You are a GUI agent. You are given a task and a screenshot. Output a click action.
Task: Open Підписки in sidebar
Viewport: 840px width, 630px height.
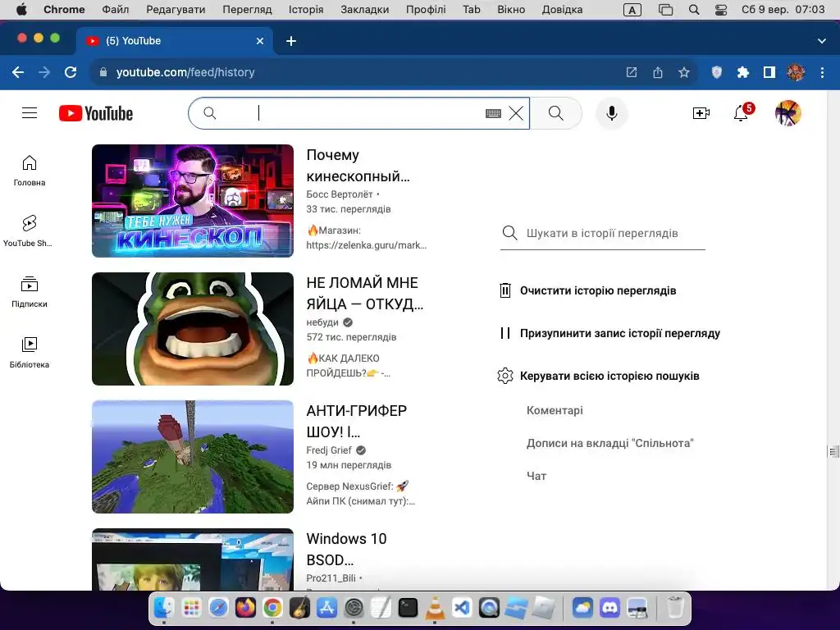(x=30, y=292)
